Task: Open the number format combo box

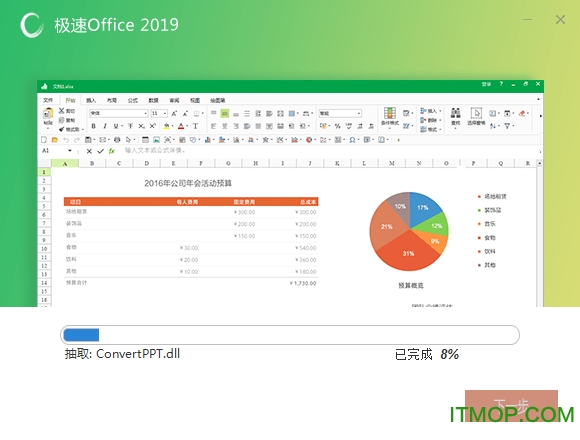Action: coord(340,113)
